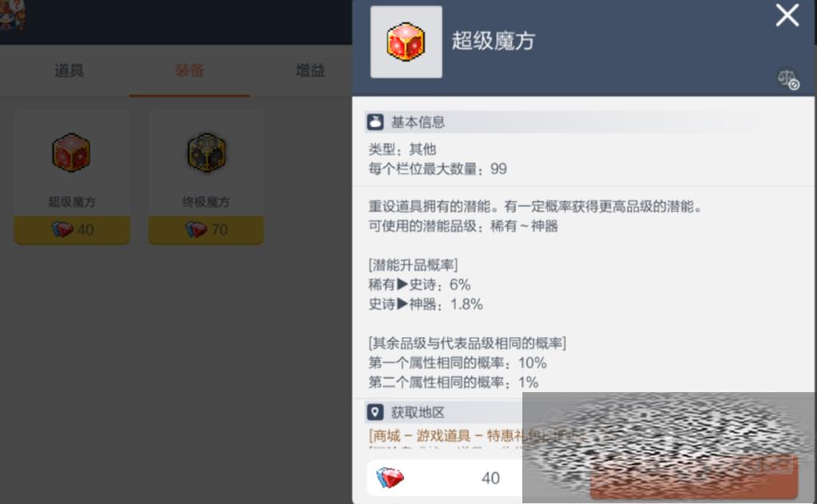
Task: Click the 70 gem price under 终极魔方
Action: tap(206, 230)
